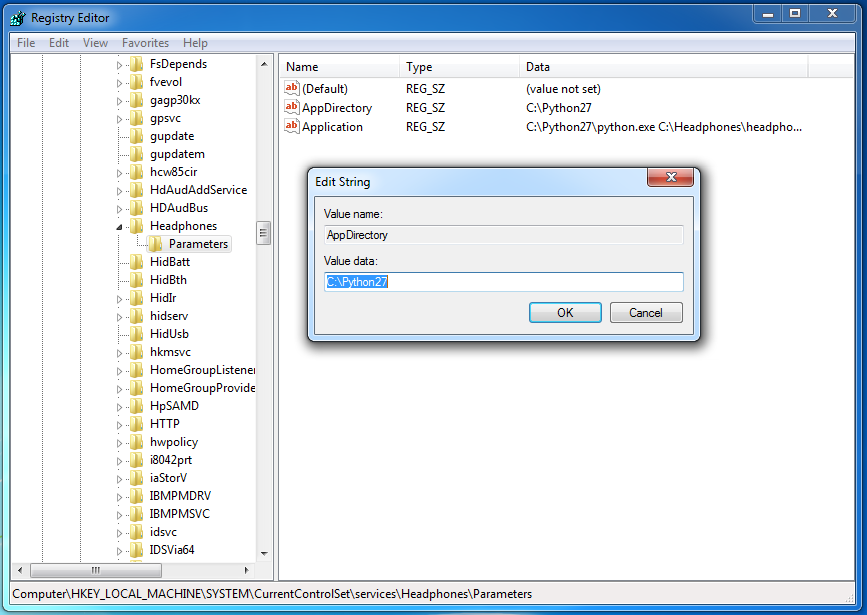Expand the HdAudAddService key
Screen dimensions: 867x615
point(119,191)
